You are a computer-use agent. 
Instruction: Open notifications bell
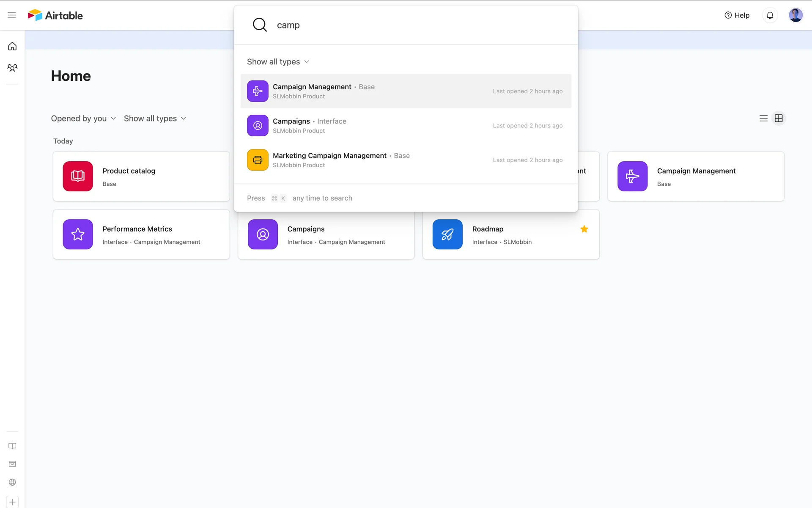770,15
